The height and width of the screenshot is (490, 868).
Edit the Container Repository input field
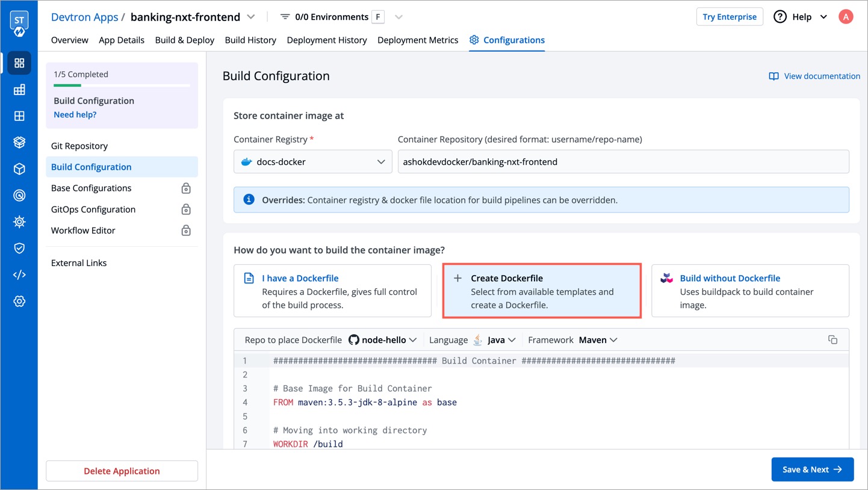coord(623,161)
